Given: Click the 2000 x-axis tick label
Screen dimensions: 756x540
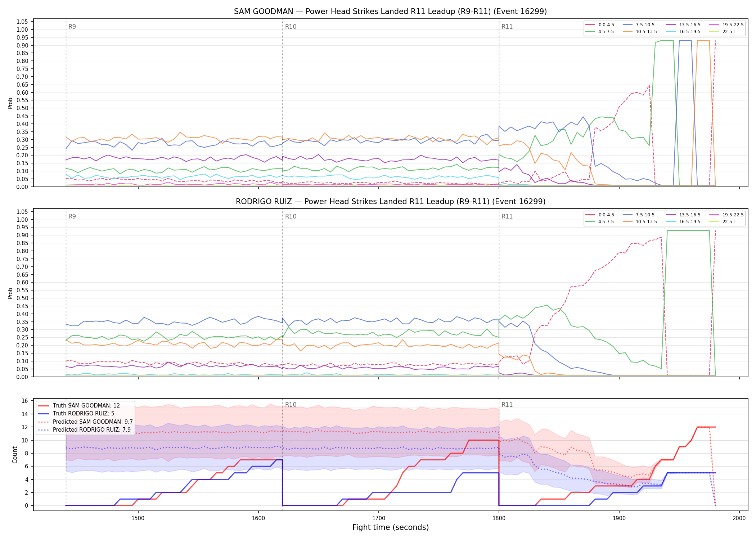Looking at the screenshot, I should [x=739, y=518].
